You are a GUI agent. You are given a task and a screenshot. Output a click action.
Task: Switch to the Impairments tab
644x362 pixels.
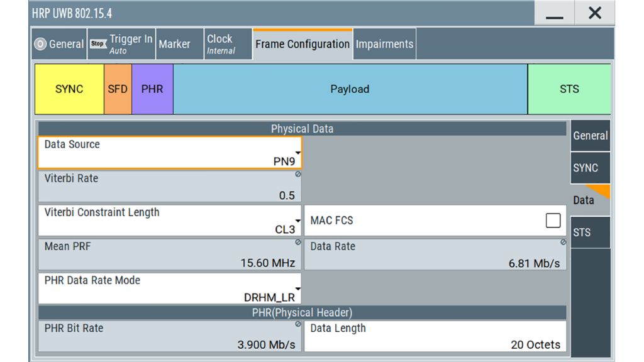(384, 44)
